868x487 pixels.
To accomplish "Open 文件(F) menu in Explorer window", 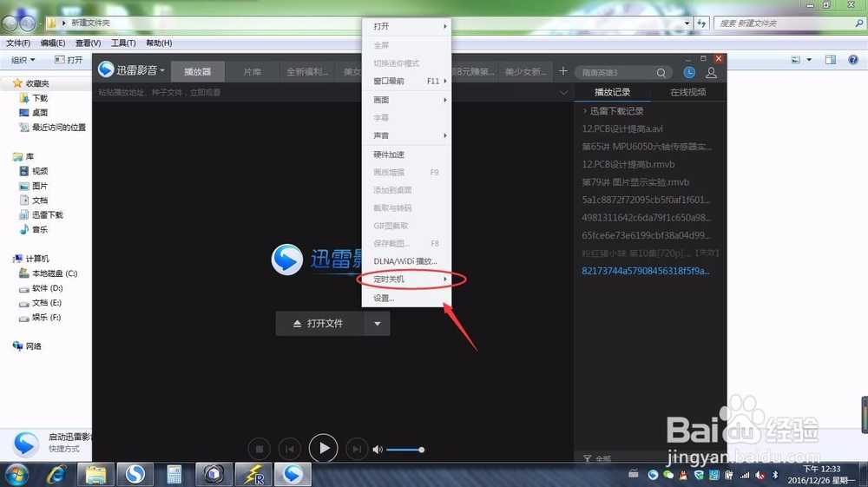I will [x=18, y=43].
